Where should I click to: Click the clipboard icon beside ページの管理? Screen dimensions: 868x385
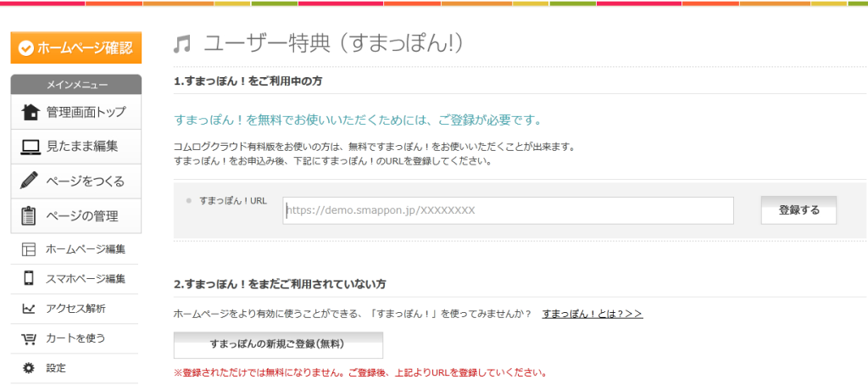[31, 215]
